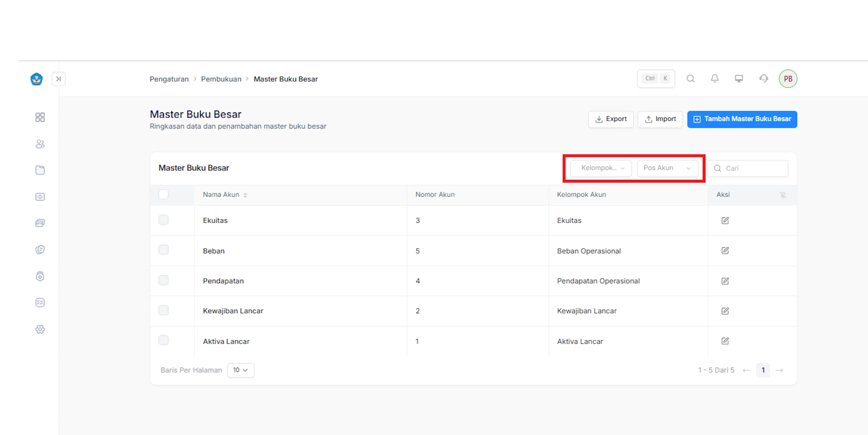Go to Pembukuan breadcrumb
Screen dimensions: 868x435
pyautogui.click(x=221, y=79)
